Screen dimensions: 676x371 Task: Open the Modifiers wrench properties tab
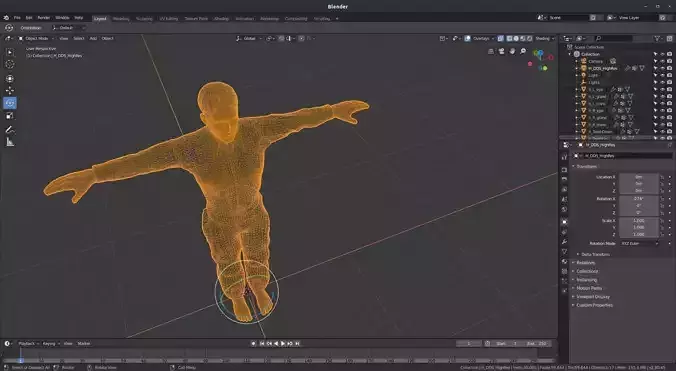(x=565, y=242)
